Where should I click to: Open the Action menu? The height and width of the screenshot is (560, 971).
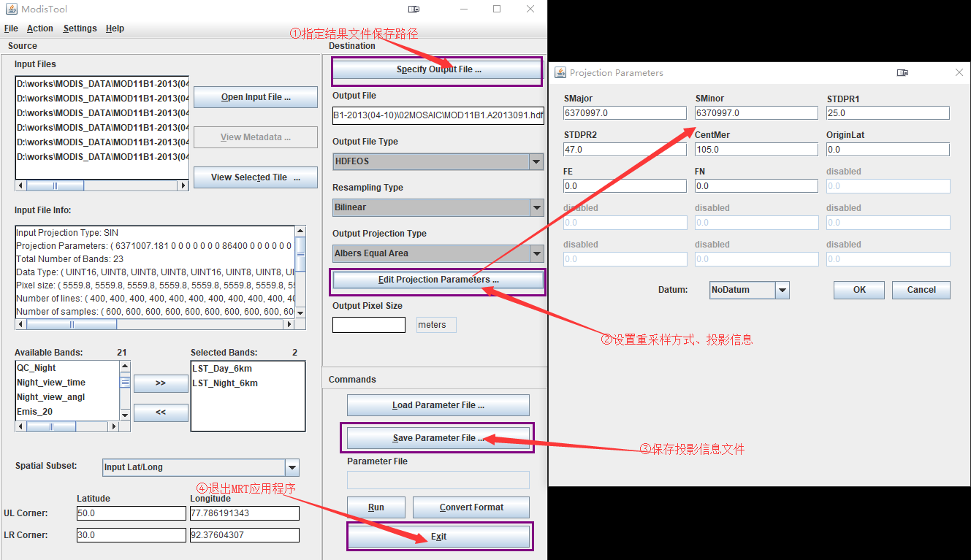[x=40, y=28]
